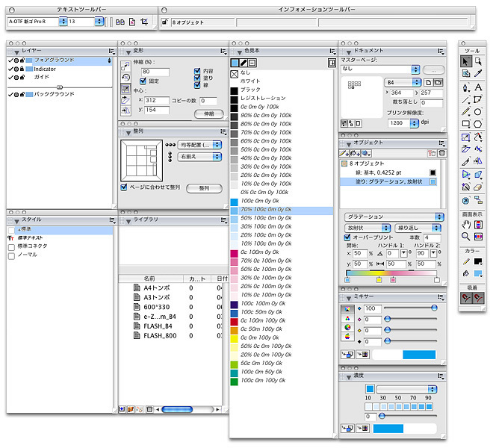Select the Zoom magnifier tool
The height and width of the screenshot is (448, 493).
pos(465,237)
